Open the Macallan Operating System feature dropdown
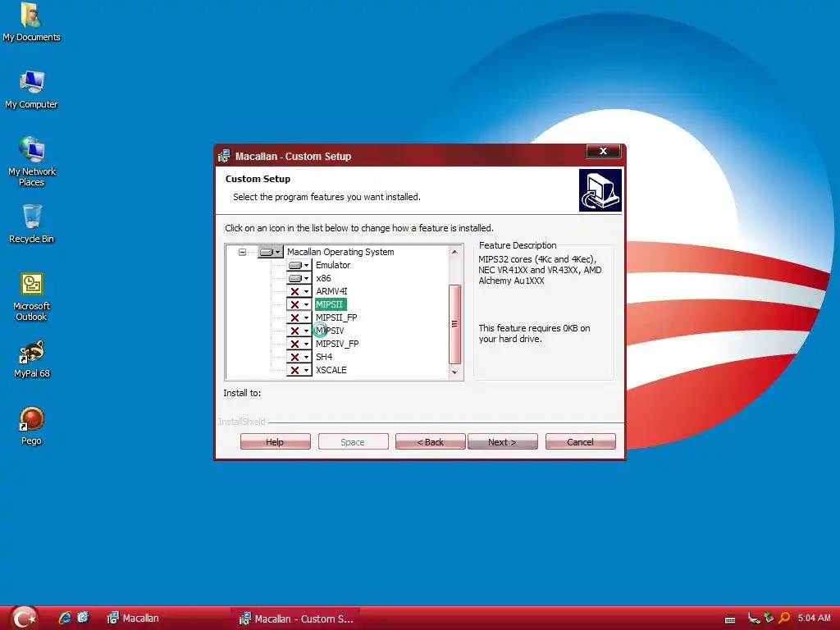 coord(271,252)
